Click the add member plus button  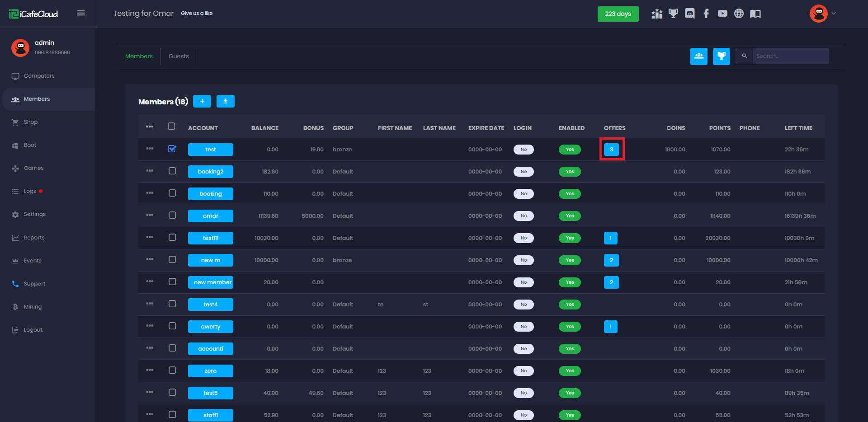[202, 101]
